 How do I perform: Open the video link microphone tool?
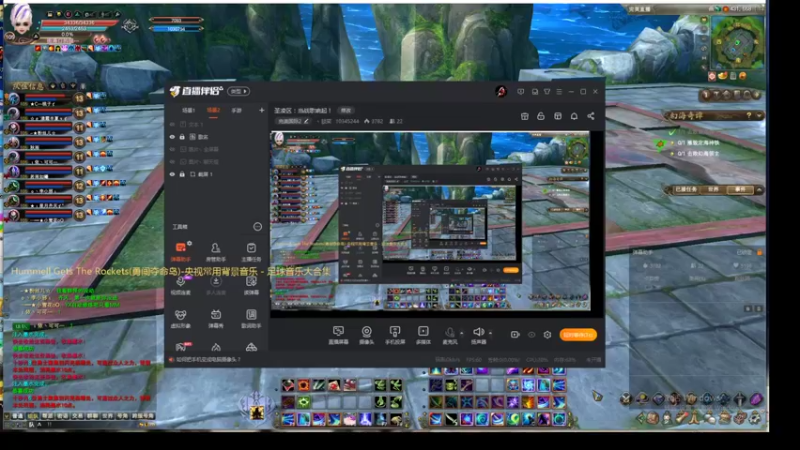(181, 285)
